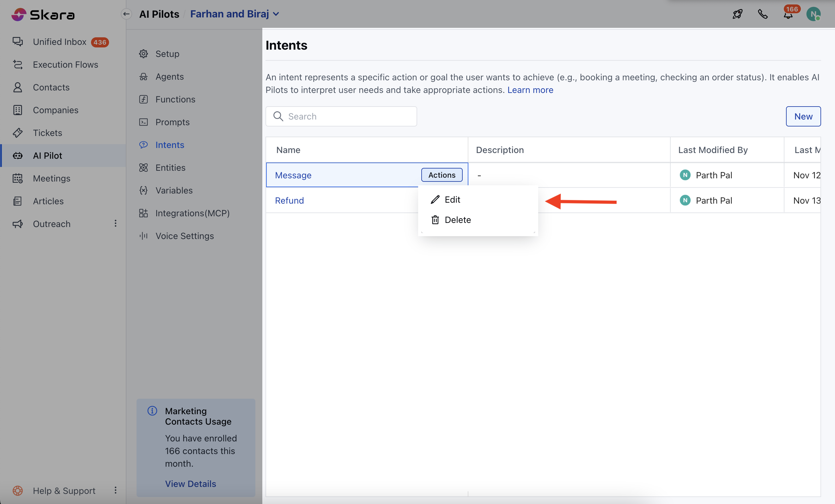
Task: Click the View Details link
Action: 191,484
